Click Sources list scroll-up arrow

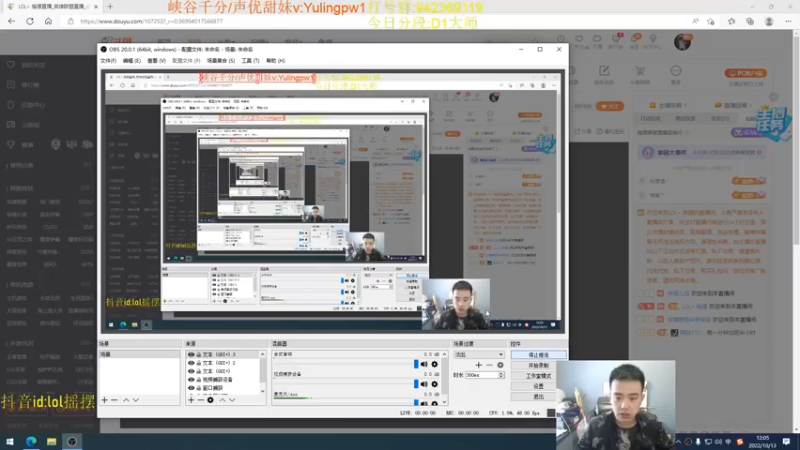pos(263,354)
